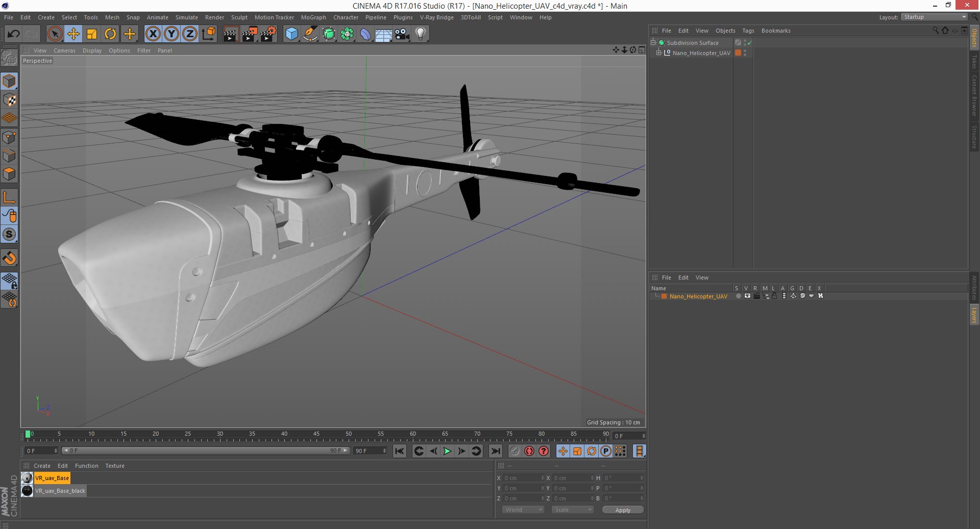Select the VR_uav_Base_black material swatch

point(27,491)
